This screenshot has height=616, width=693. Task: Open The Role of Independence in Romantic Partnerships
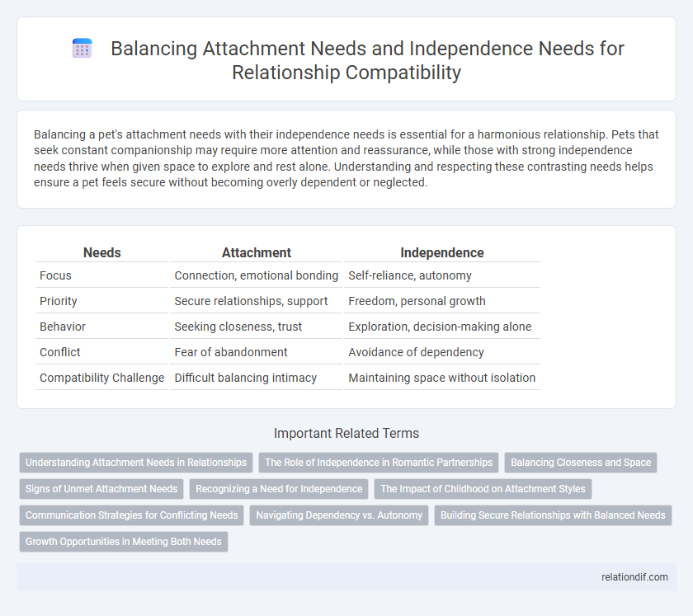coord(379,463)
